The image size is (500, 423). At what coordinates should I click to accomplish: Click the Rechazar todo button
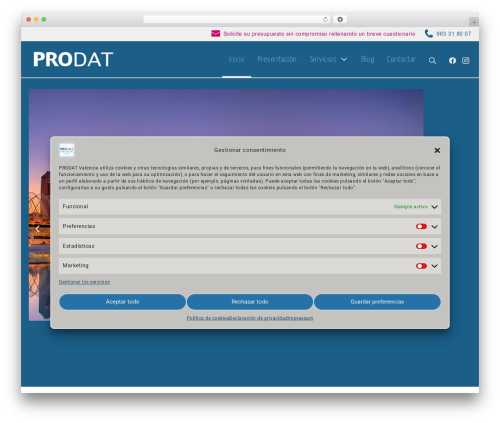[250, 302]
